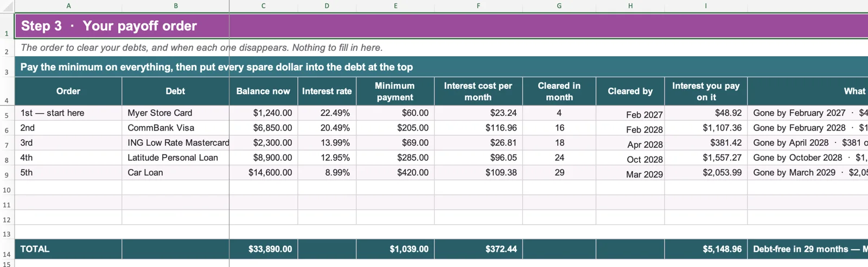
Task: Select the 8.99% interest rate cell
Action: point(327,173)
